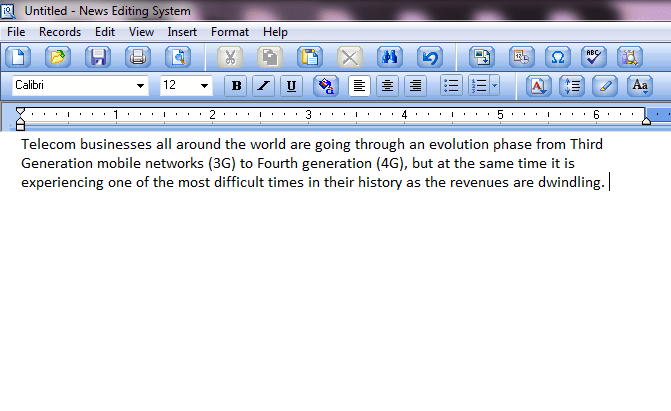Adjust line spacing icon
Image resolution: width=671 pixels, height=411 pixels.
click(x=572, y=86)
